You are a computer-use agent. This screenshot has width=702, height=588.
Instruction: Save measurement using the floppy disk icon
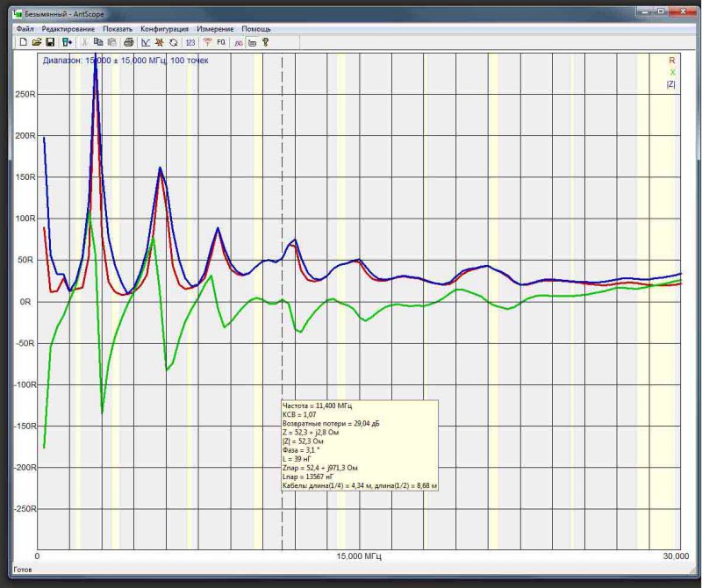coord(50,42)
